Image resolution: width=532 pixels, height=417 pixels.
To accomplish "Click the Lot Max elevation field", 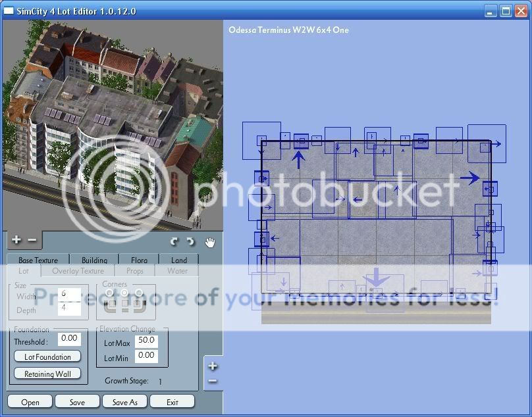I will tap(146, 341).
